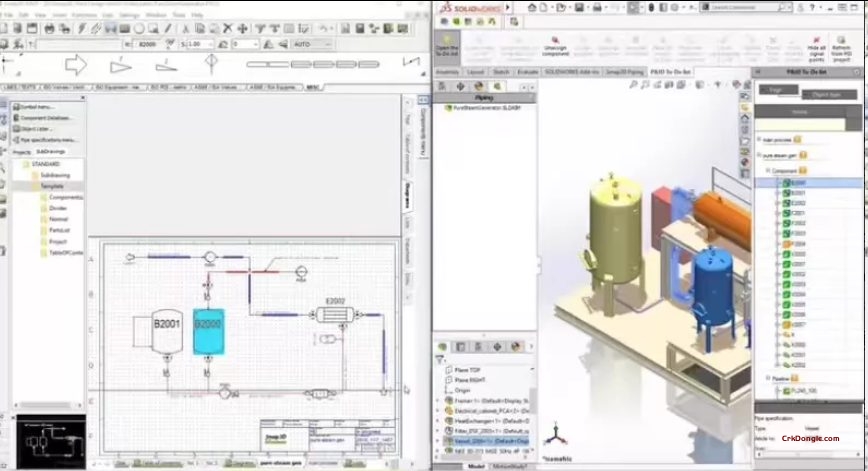
Task: Expand the Component node in To-Do tree
Action: pyautogui.click(x=764, y=171)
